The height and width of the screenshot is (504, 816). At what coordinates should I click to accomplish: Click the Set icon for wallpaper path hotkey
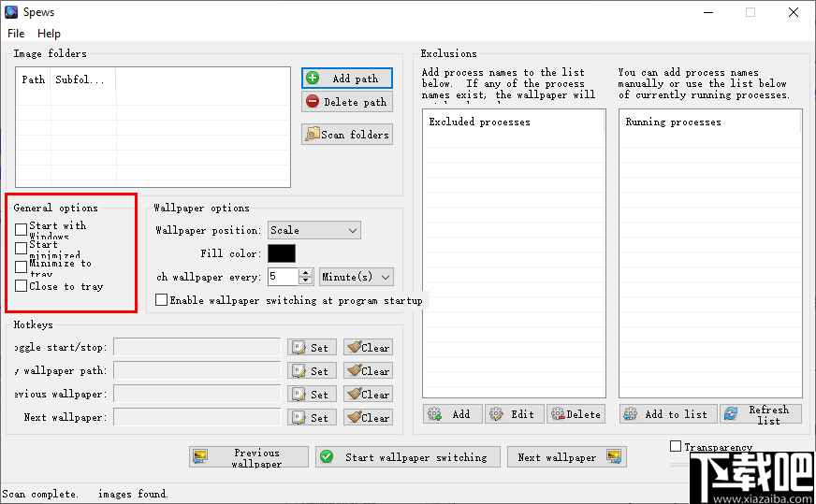(x=299, y=371)
